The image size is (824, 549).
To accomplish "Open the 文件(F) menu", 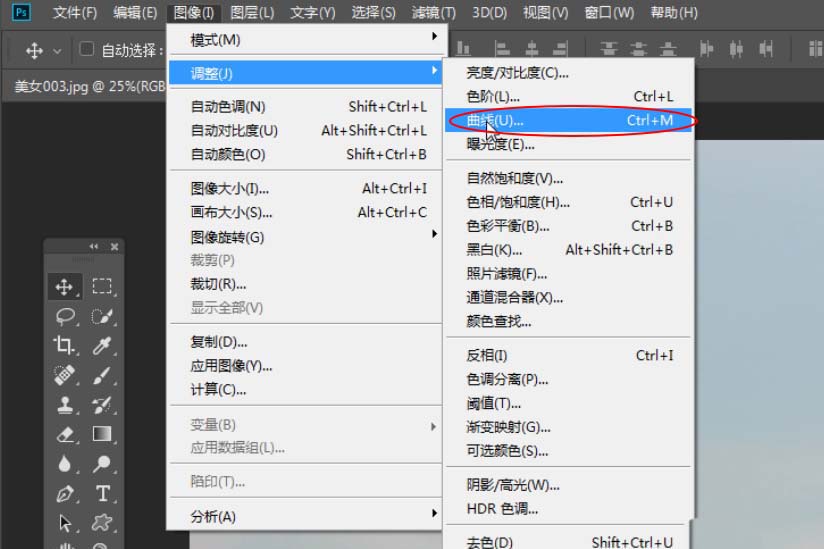I will tap(75, 12).
